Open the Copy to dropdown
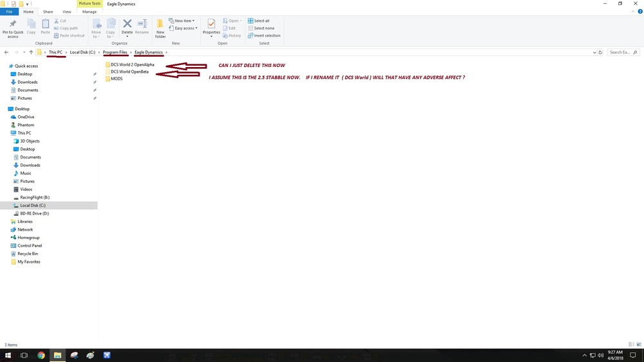Image resolution: width=644 pixels, height=362 pixels. coord(111,28)
